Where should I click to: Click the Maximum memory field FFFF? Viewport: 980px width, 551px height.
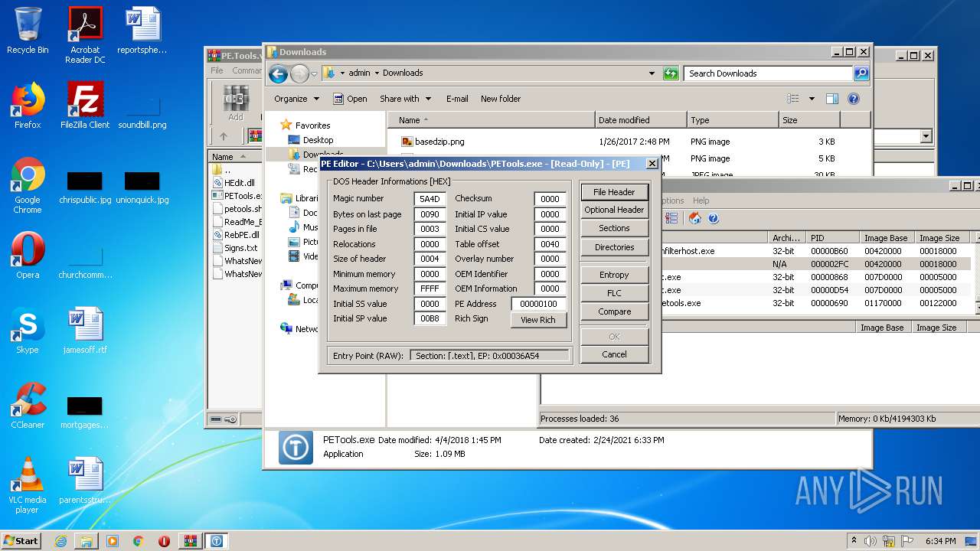point(430,289)
